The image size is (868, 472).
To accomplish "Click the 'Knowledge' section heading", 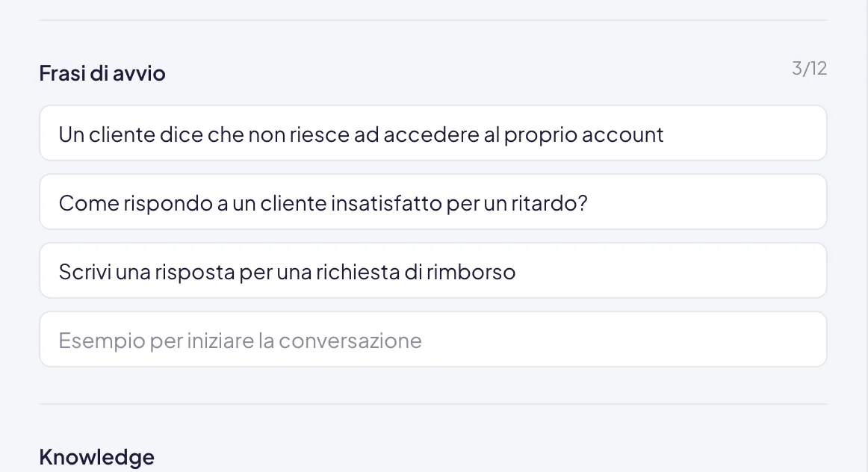I will pos(97,457).
